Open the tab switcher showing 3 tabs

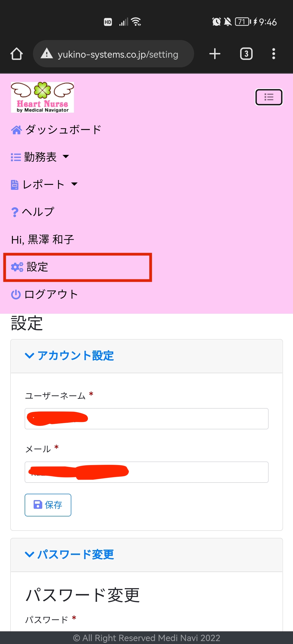(246, 54)
